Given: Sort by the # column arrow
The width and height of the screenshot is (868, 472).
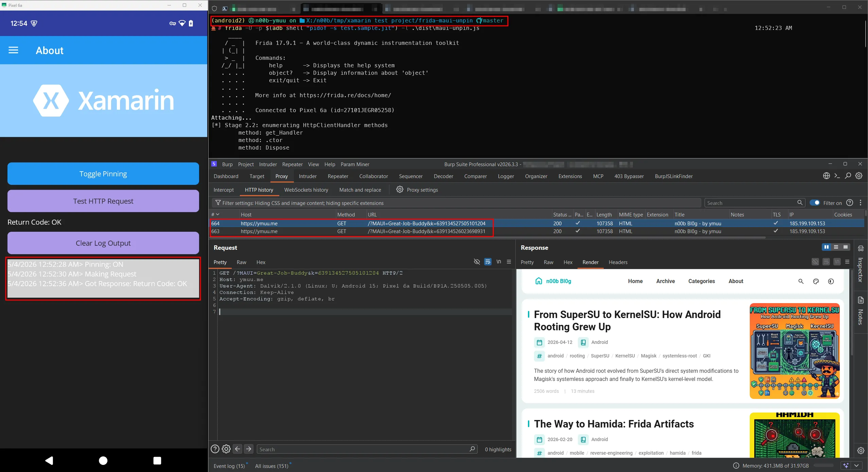Looking at the screenshot, I should (x=218, y=214).
